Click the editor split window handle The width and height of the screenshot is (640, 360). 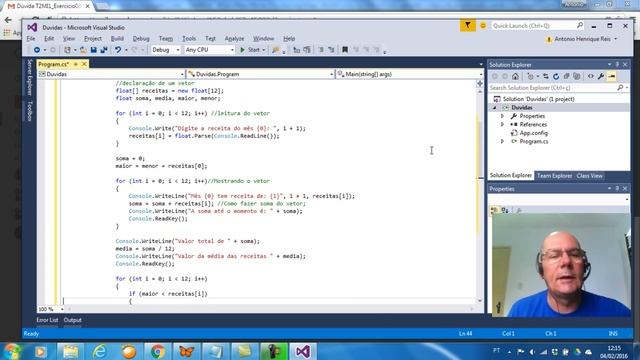(480, 83)
